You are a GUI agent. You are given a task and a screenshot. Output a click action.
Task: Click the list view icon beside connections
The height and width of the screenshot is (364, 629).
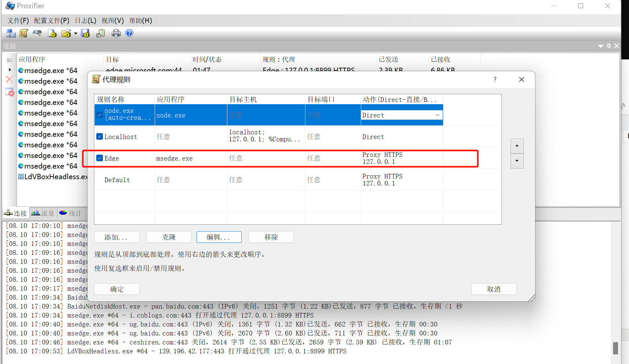(x=9, y=60)
